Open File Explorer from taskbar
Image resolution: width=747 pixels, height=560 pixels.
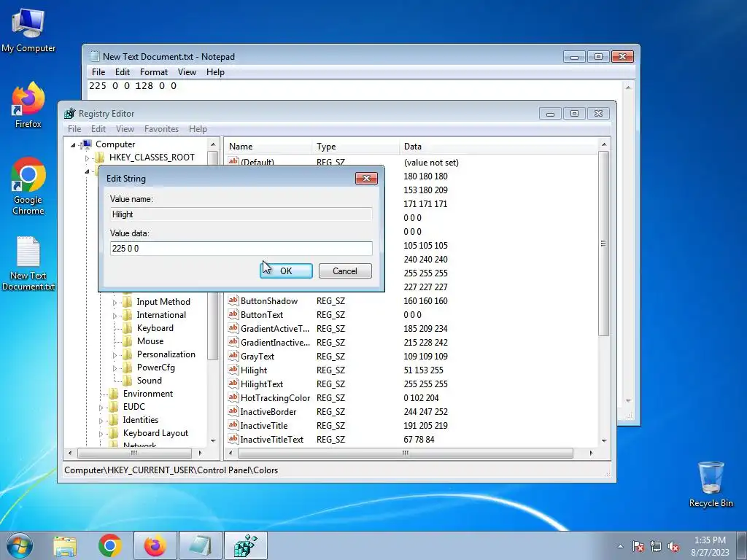coord(65,545)
